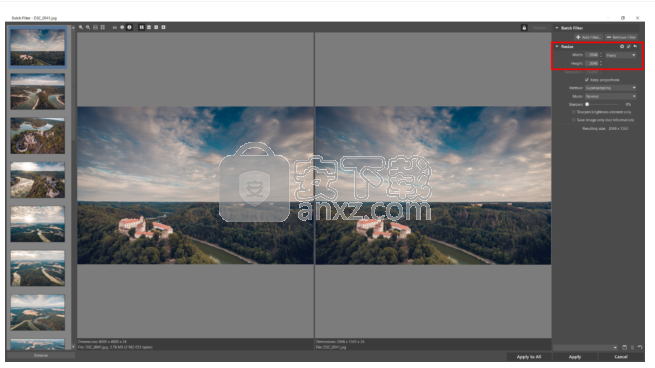This screenshot has height=368, width=655.
Task: Collapse the Resize section arrow
Action: [x=557, y=46]
